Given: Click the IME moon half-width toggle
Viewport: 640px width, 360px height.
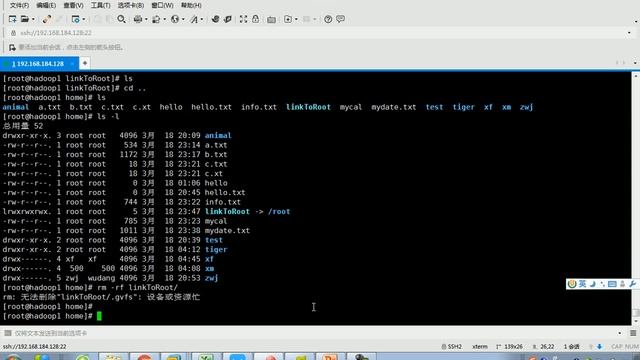Looking at the screenshot, I should (x=593, y=284).
